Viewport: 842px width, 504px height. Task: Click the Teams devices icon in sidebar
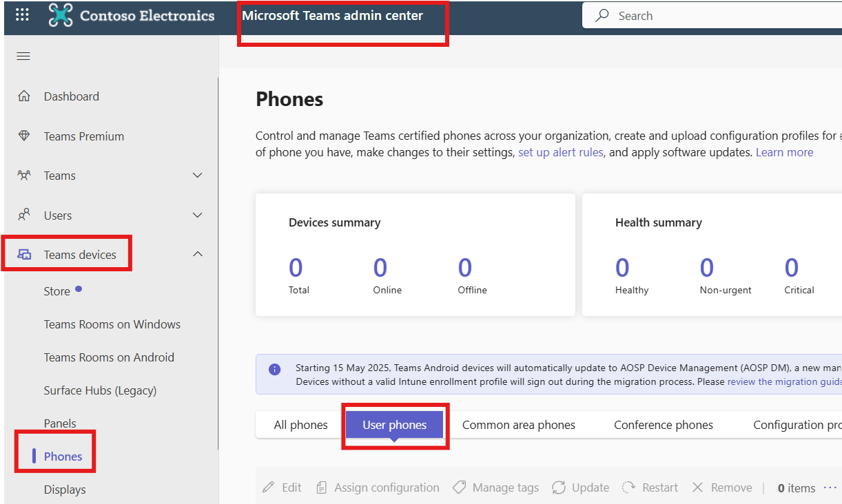tap(24, 255)
